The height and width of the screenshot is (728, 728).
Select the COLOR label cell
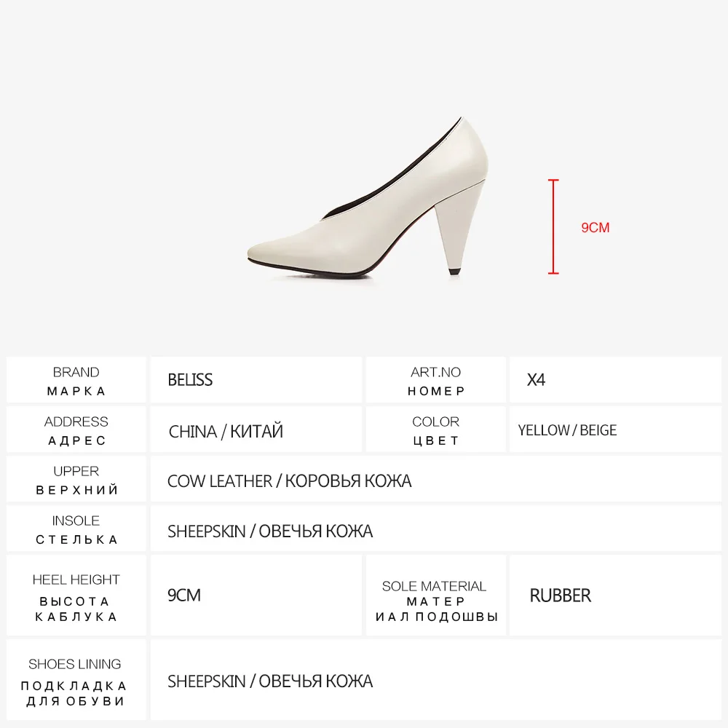(x=435, y=430)
